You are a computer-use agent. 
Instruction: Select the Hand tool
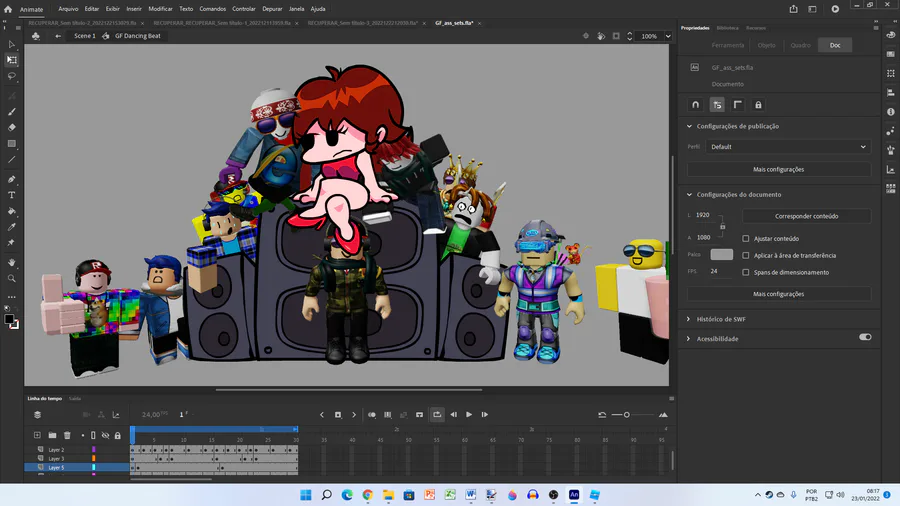[x=12, y=262]
